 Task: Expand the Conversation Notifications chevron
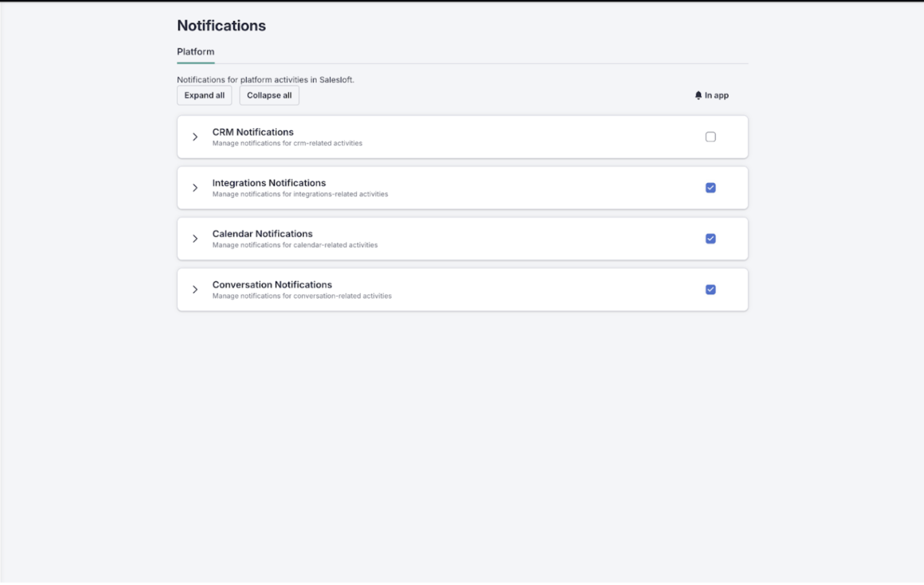[195, 290]
